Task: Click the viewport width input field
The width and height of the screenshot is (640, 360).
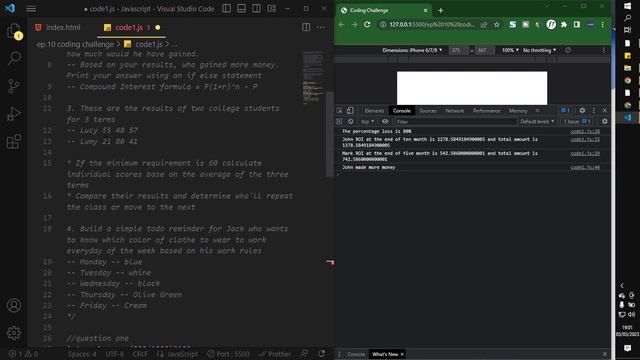Action: [x=458, y=50]
